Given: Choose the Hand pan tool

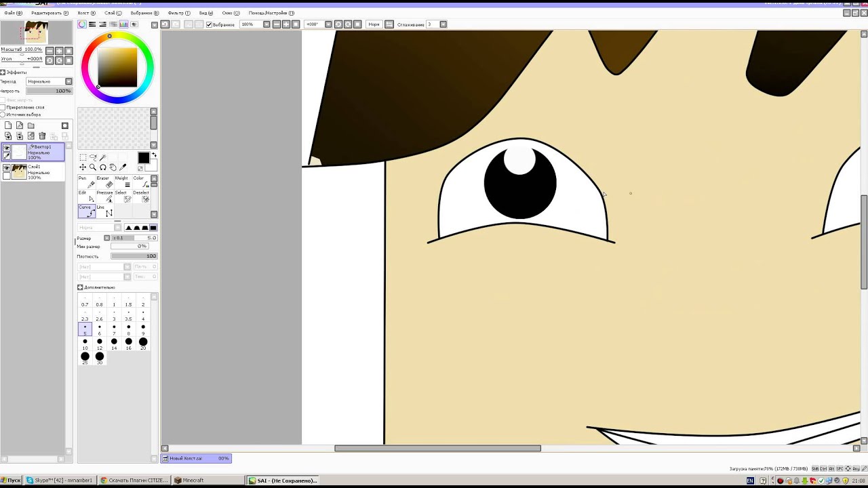Looking at the screenshot, I should 113,167.
